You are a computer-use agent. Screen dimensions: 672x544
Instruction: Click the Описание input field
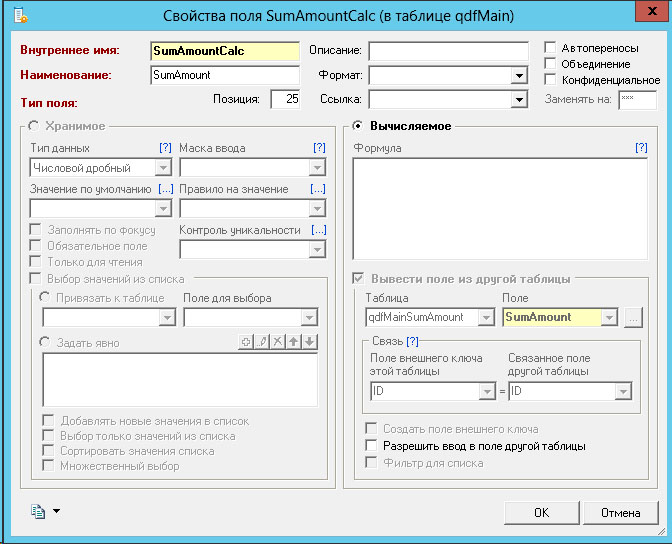click(x=448, y=51)
